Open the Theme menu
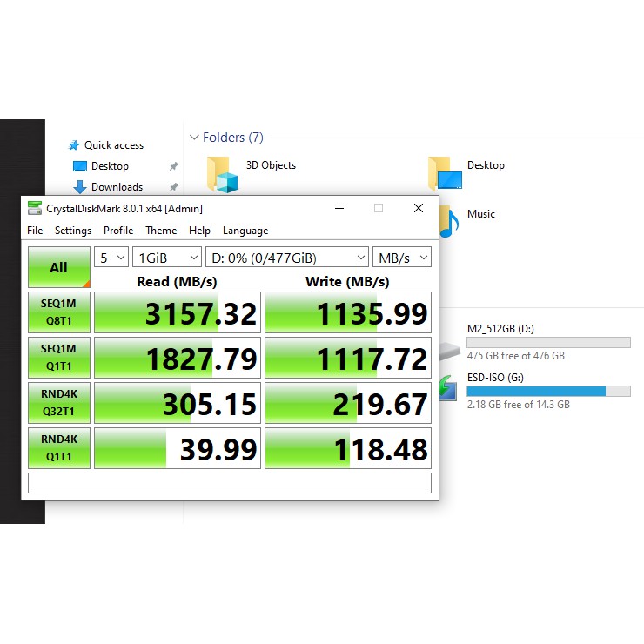 point(161,231)
